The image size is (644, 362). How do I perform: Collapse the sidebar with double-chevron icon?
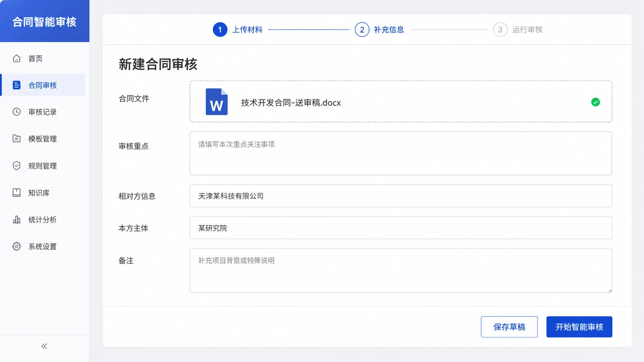coord(44,346)
